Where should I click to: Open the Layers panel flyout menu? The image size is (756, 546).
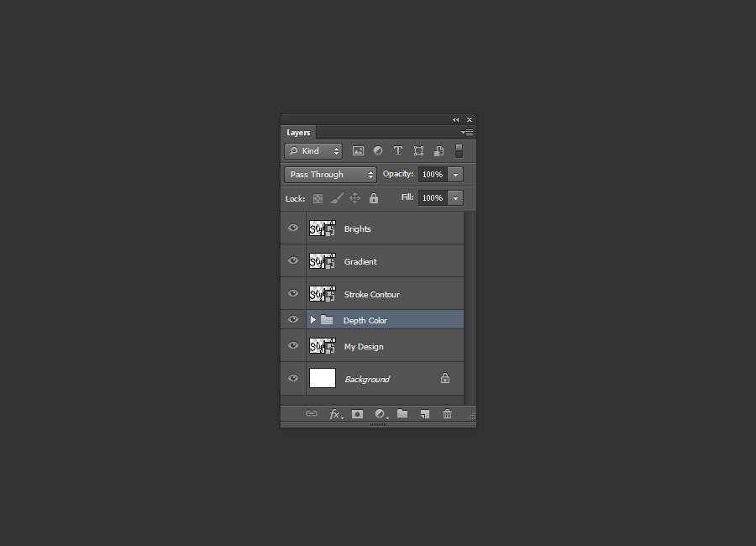467,132
